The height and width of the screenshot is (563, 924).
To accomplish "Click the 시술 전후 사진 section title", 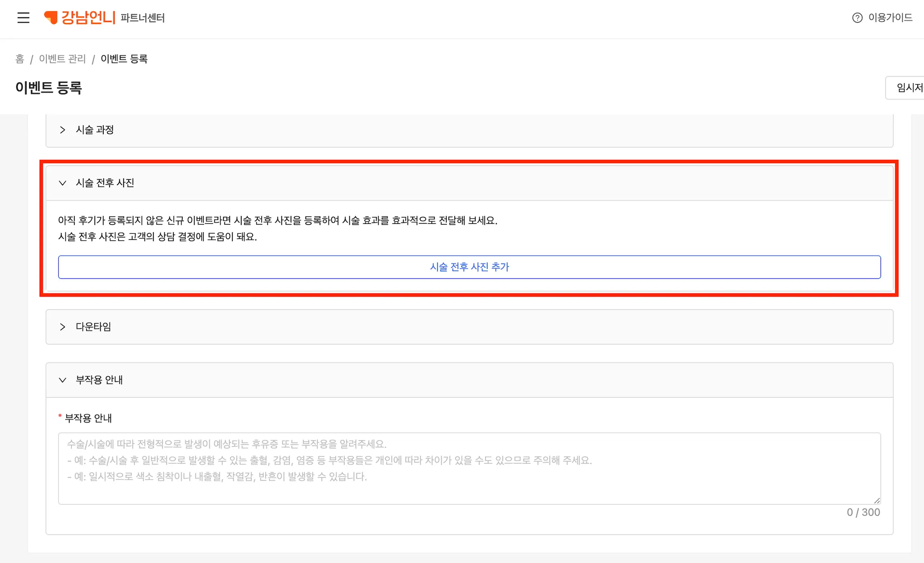I will 105,183.
